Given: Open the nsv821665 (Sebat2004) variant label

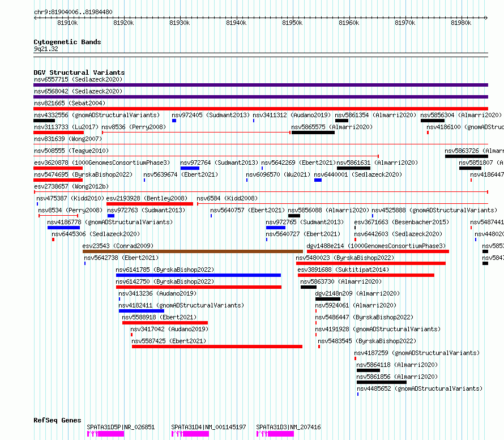Looking at the screenshot, I should click(70, 103).
